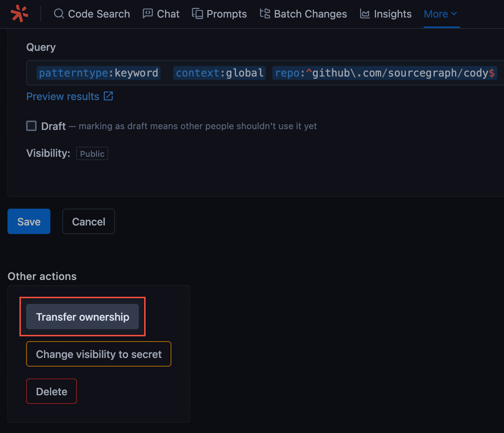
Task: Click the Sourcegraph logo icon
Action: [19, 14]
